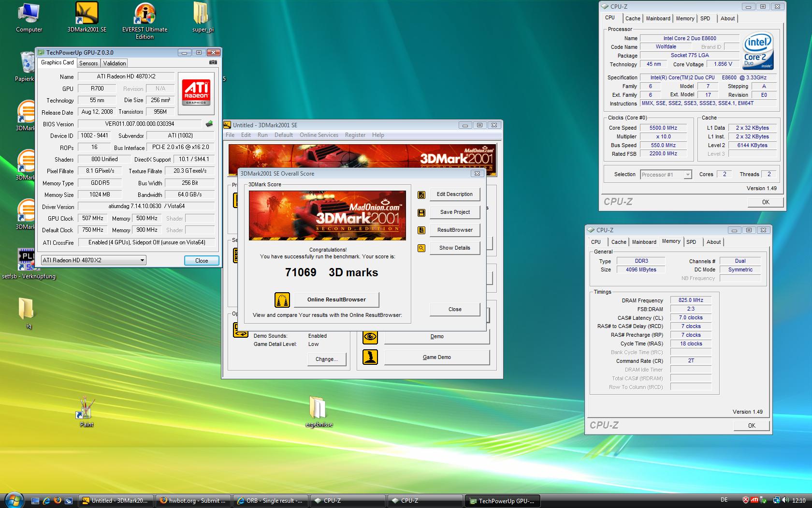Click the DRAM Frequency 825.0 MHz value
The image size is (812, 508).
(691, 300)
